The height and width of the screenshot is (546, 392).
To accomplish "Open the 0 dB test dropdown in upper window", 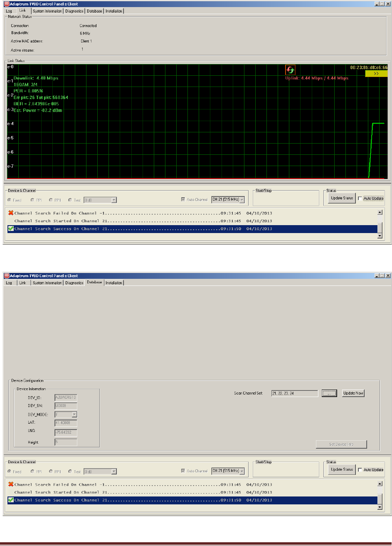I will (x=100, y=200).
